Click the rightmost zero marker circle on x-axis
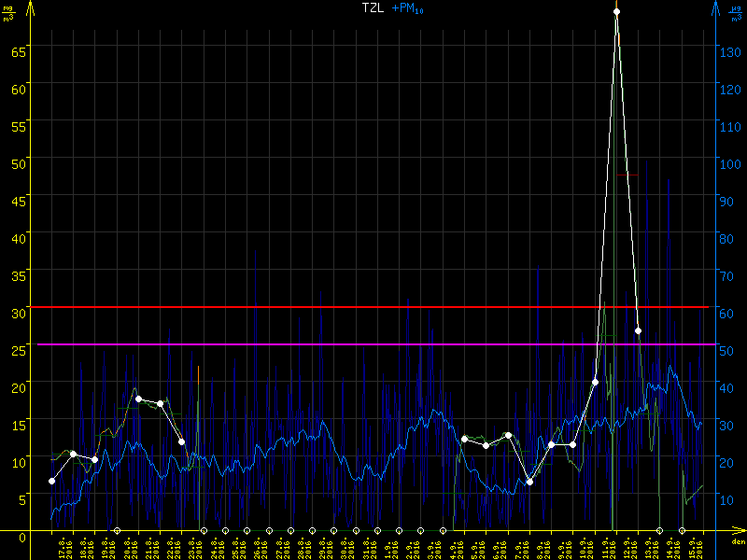 (x=682, y=531)
